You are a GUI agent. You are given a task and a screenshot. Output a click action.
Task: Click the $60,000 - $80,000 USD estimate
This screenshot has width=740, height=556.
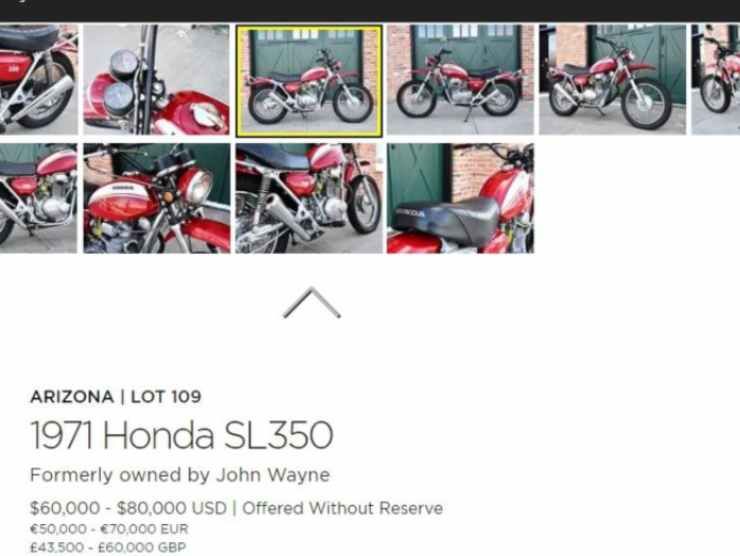(128, 508)
